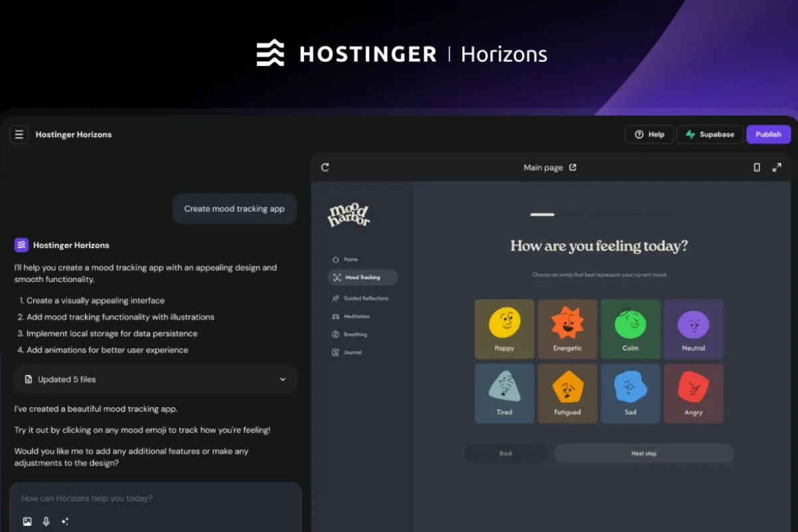This screenshot has height=532, width=798.
Task: Click the first active progress step indicator
Action: click(542, 214)
